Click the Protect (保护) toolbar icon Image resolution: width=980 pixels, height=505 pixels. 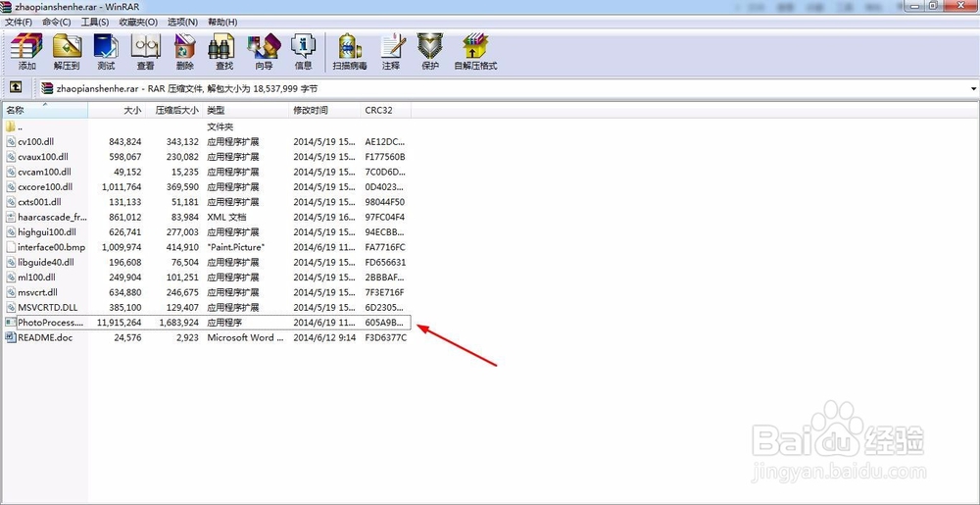pos(430,52)
